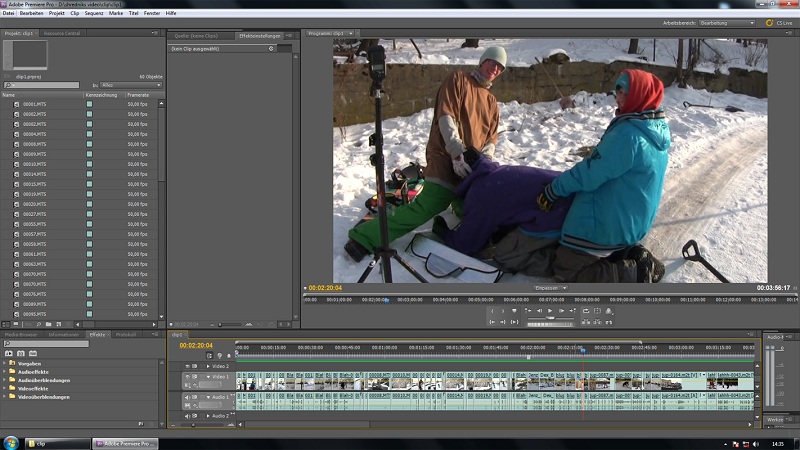This screenshot has width=800, height=450.
Task: Click the Loop playback icon
Action: click(585, 311)
